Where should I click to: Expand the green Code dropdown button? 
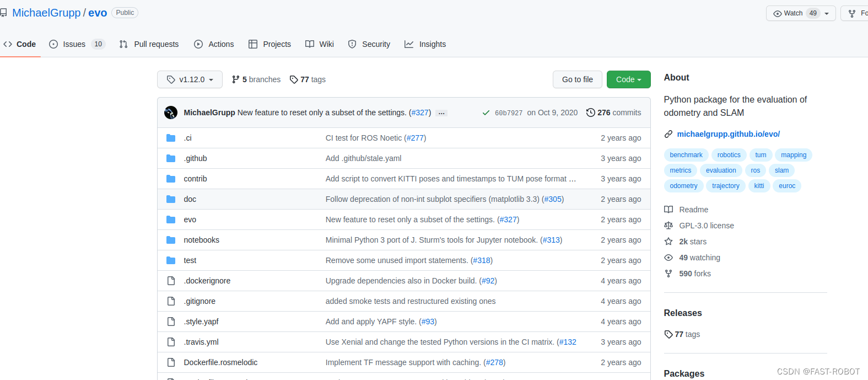[x=629, y=79]
